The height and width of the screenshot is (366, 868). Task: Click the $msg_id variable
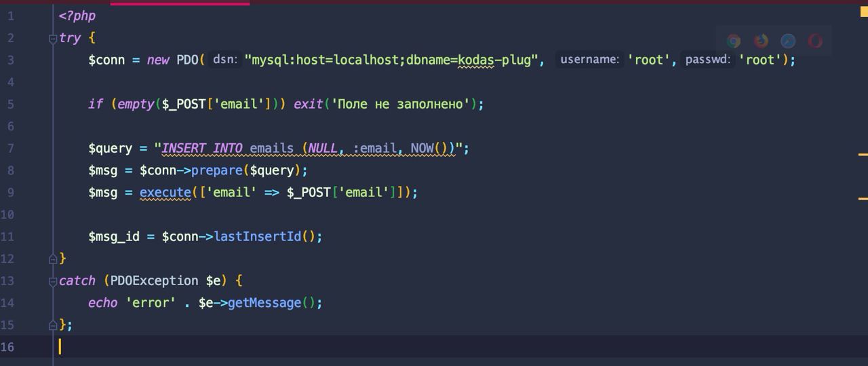point(114,236)
